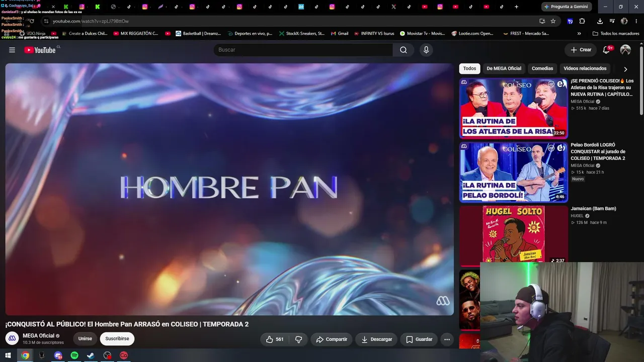Reload the page
This screenshot has width=644, height=362.
[x=31, y=21]
